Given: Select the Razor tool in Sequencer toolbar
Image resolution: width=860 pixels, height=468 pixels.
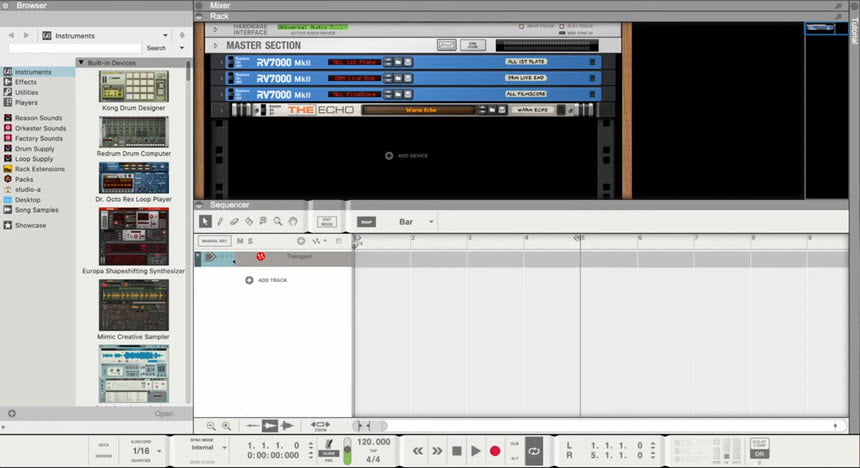Looking at the screenshot, I should [x=249, y=221].
